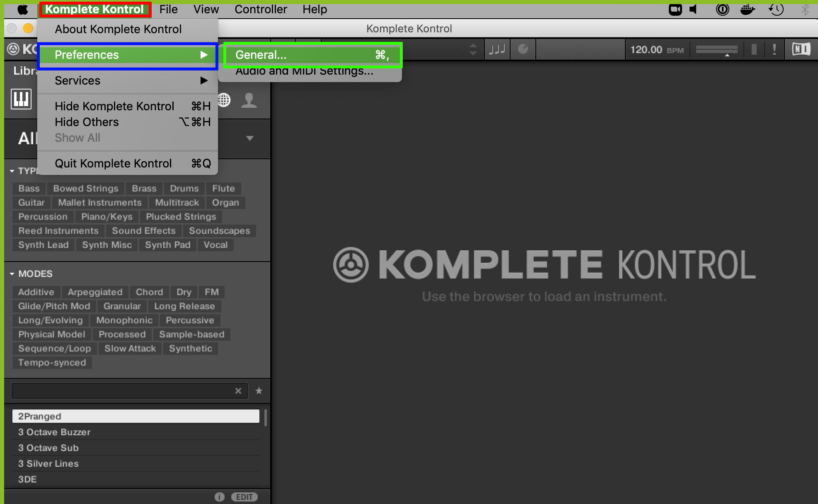Click the EDIT button
The width and height of the screenshot is (818, 504).
click(x=244, y=497)
